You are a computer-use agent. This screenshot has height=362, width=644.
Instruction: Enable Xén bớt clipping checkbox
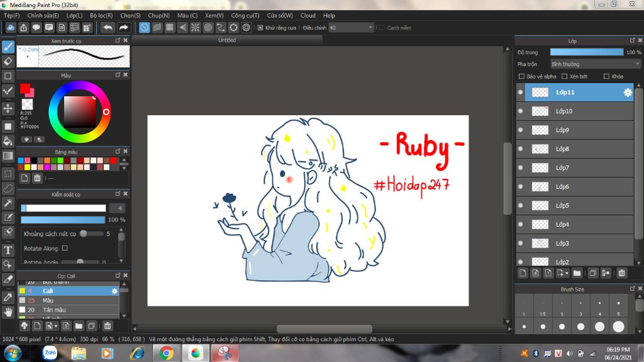[564, 76]
